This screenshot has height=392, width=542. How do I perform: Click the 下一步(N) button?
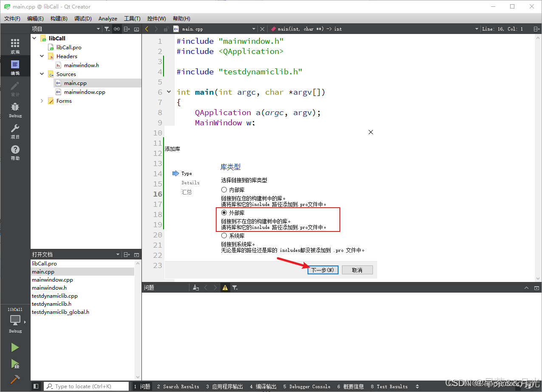click(x=323, y=270)
